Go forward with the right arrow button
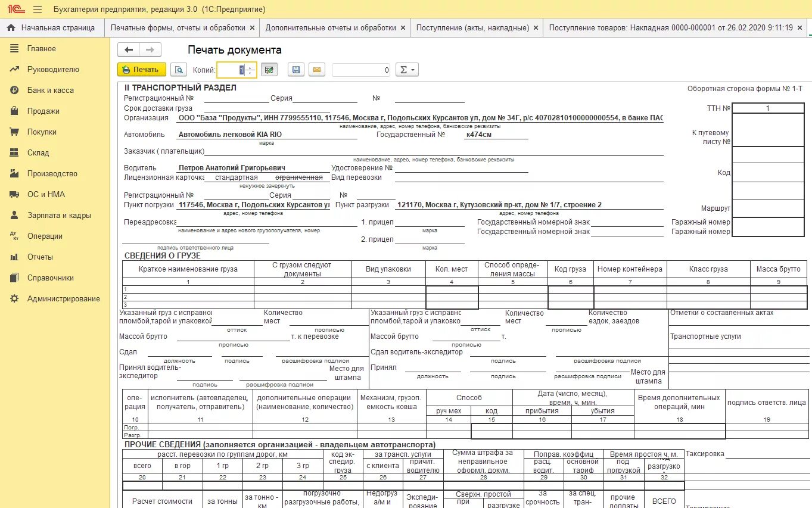The height and width of the screenshot is (508, 812). point(150,50)
